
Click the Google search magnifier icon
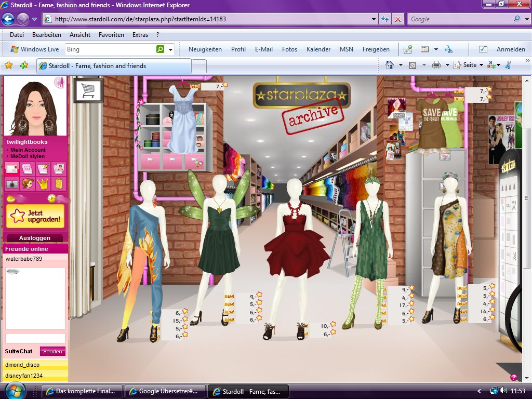516,19
